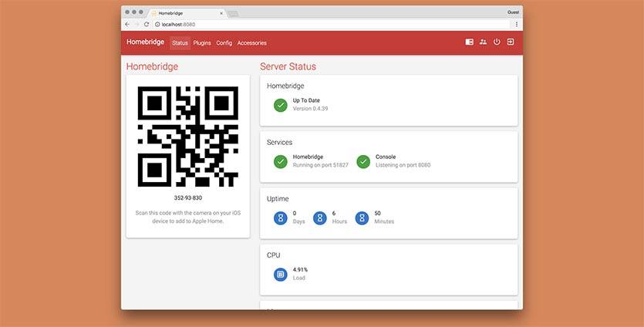Viewport: 644px width, 327px height.
Task: Switch to the Plugins tab
Action: [x=202, y=43]
